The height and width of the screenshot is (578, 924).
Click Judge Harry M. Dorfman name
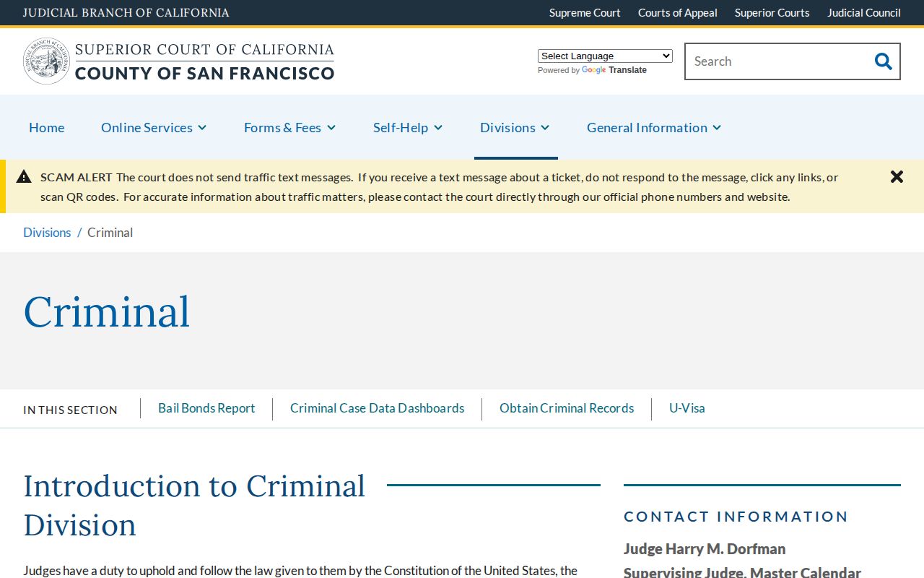coord(705,549)
